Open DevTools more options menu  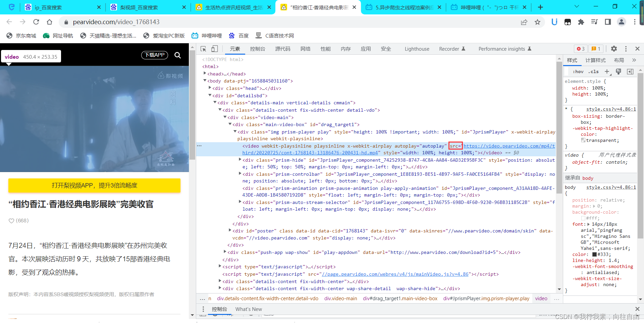click(626, 49)
